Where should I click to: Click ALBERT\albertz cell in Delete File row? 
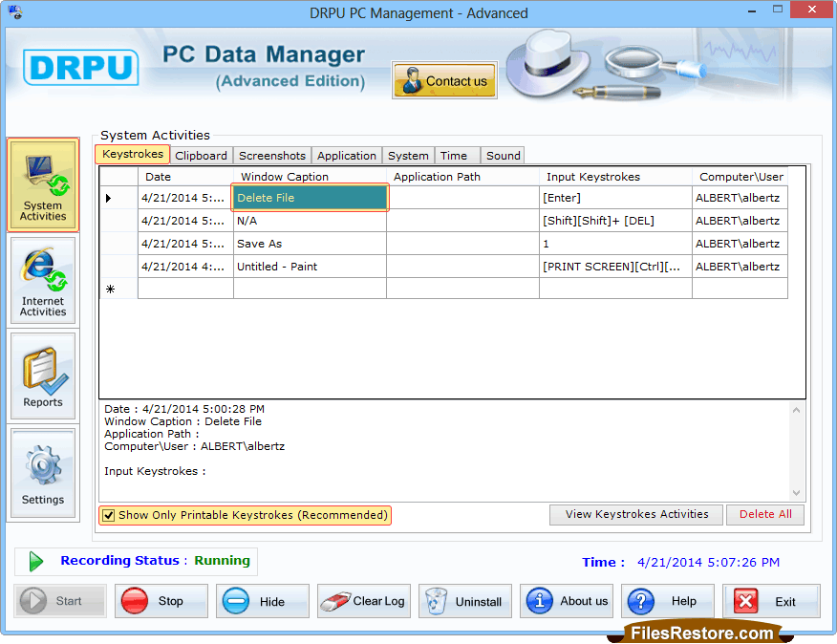[740, 198]
